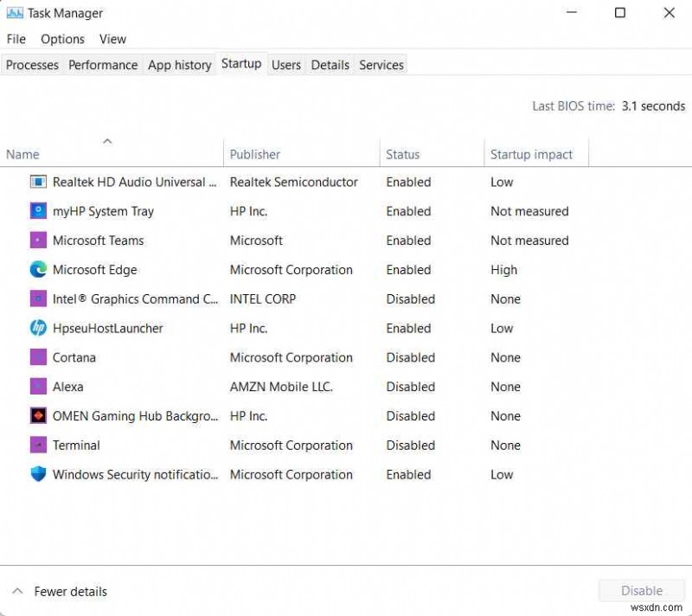Switch to the Services tab

point(381,64)
